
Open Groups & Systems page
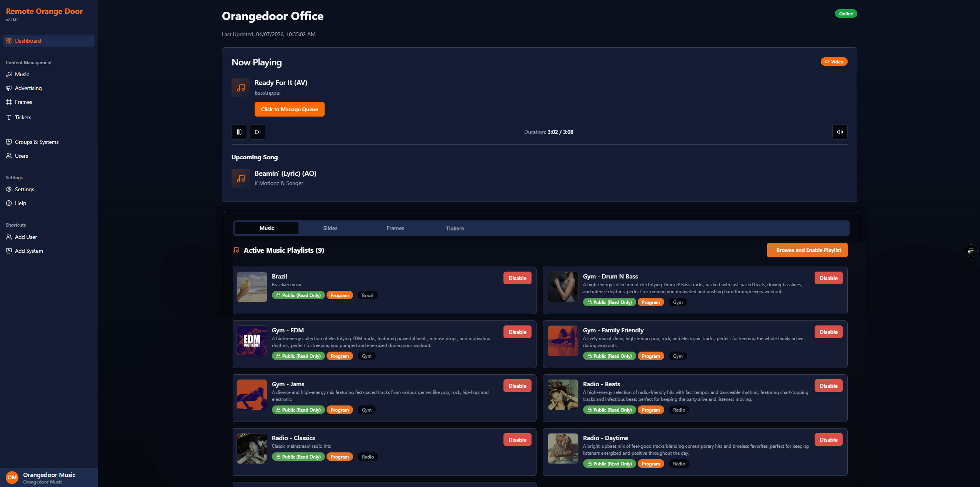37,142
